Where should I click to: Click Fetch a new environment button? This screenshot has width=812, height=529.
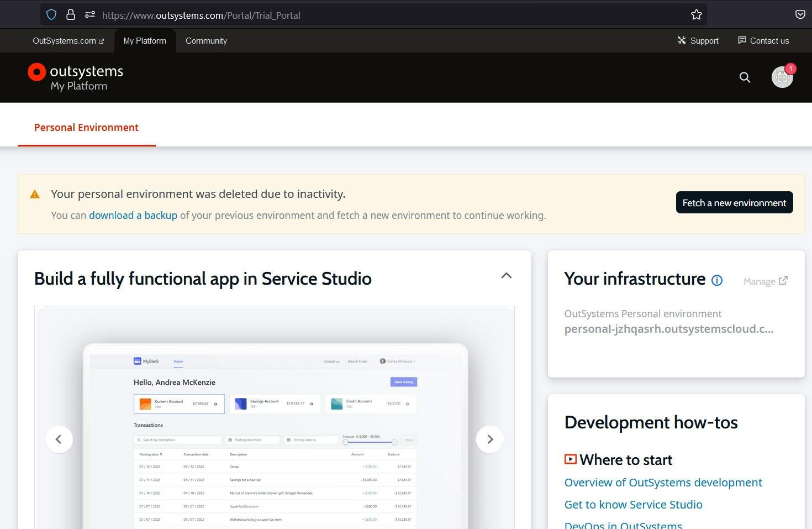pos(734,203)
